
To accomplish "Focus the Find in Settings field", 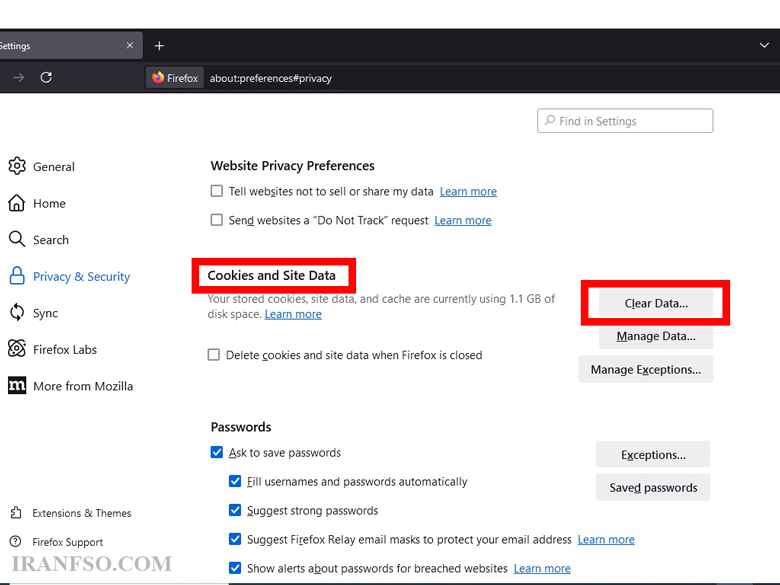I will (x=625, y=121).
